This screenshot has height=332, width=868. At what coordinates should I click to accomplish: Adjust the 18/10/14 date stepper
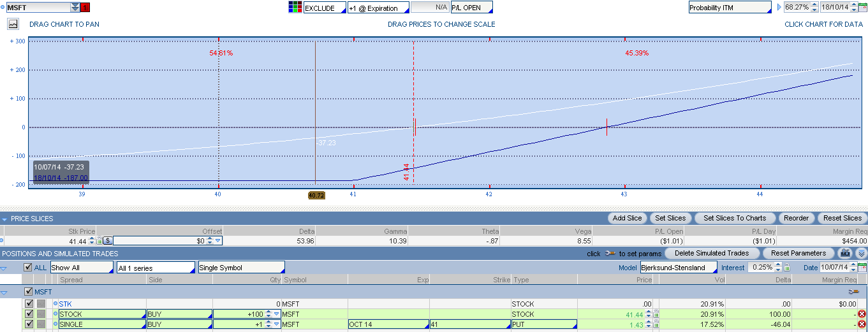pos(853,8)
